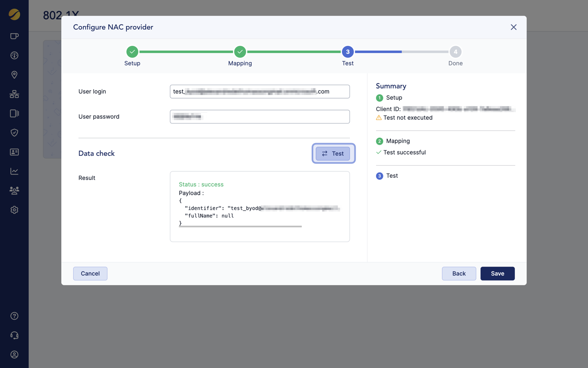Open the support headset icon
Screen dimensions: 588x368
click(14, 335)
